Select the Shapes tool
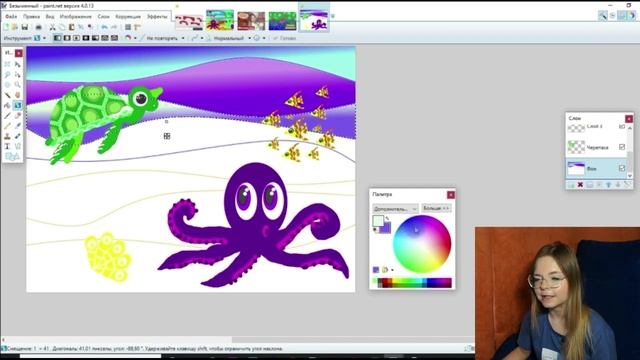The image size is (640, 360). point(12,156)
